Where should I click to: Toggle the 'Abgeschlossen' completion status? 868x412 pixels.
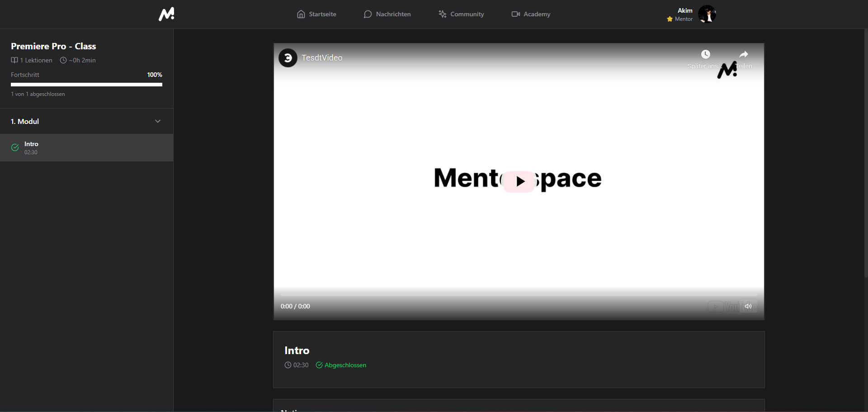(x=341, y=365)
